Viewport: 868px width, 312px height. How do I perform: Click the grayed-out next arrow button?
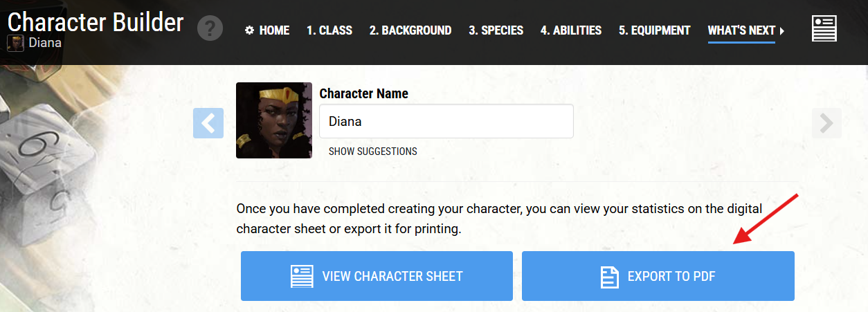click(x=826, y=123)
